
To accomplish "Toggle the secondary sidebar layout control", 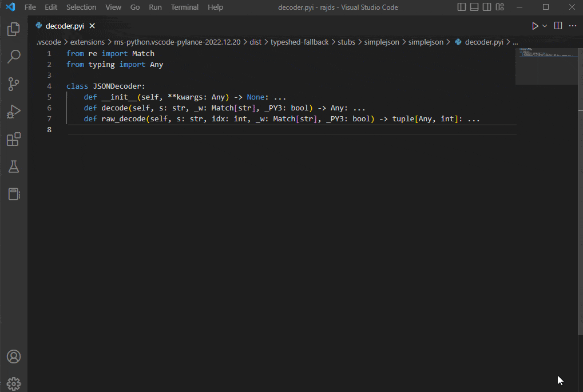I will point(486,7).
